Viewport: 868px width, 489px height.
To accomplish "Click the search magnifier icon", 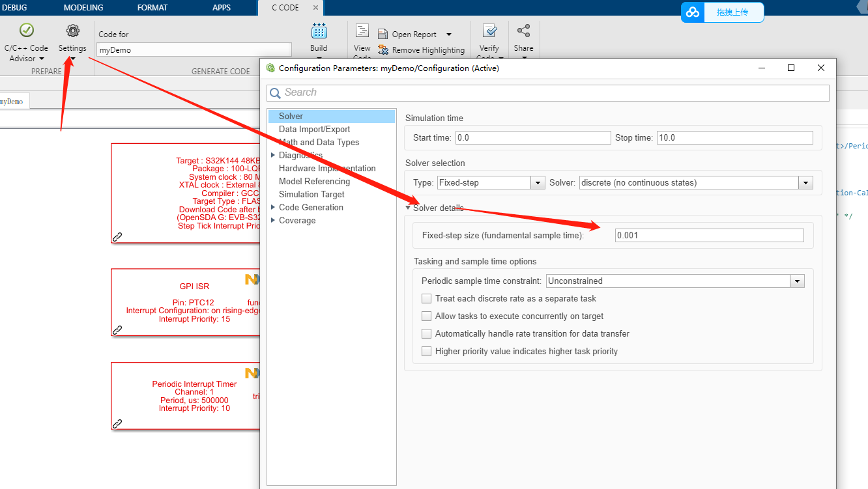I will [x=275, y=93].
